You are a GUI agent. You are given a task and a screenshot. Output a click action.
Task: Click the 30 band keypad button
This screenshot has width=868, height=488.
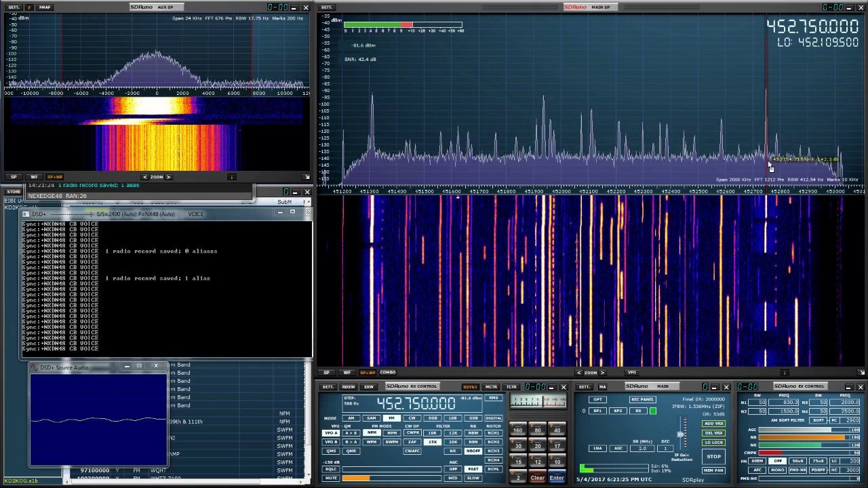tap(517, 445)
